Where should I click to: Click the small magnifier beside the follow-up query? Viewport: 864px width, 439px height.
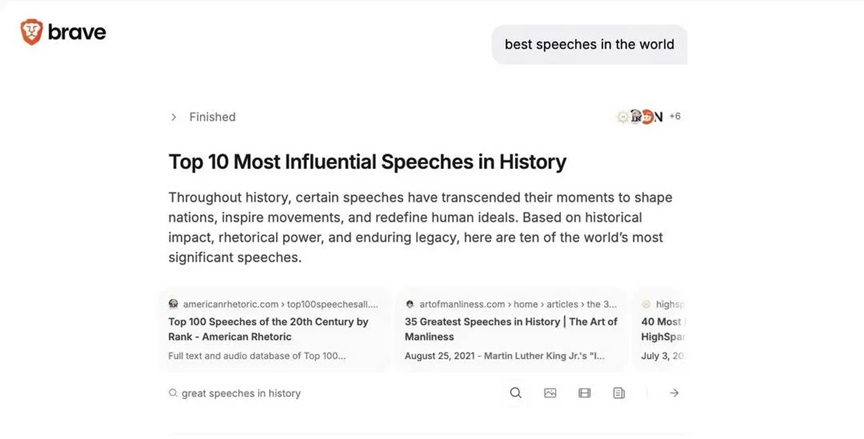coord(174,393)
